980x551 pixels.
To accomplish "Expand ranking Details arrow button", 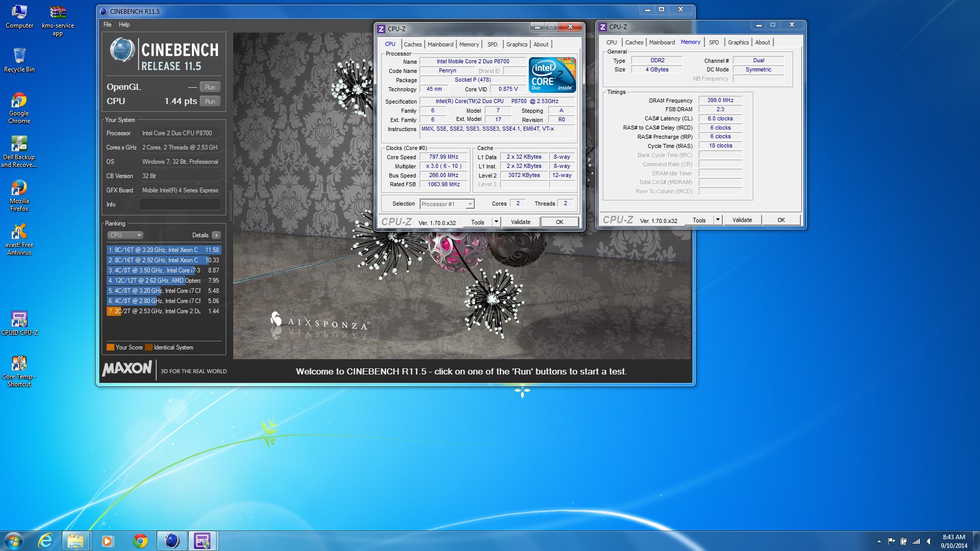I will tap(216, 235).
